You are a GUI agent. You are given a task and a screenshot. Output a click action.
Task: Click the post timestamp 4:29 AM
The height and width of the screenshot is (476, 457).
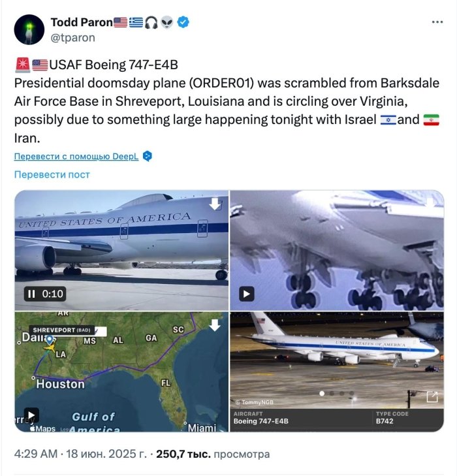click(35, 454)
